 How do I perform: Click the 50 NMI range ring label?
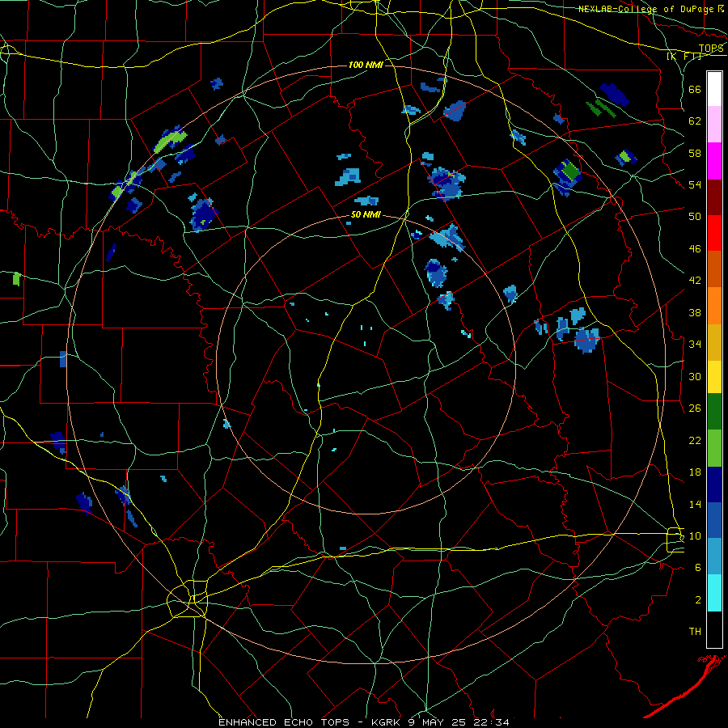(x=366, y=214)
